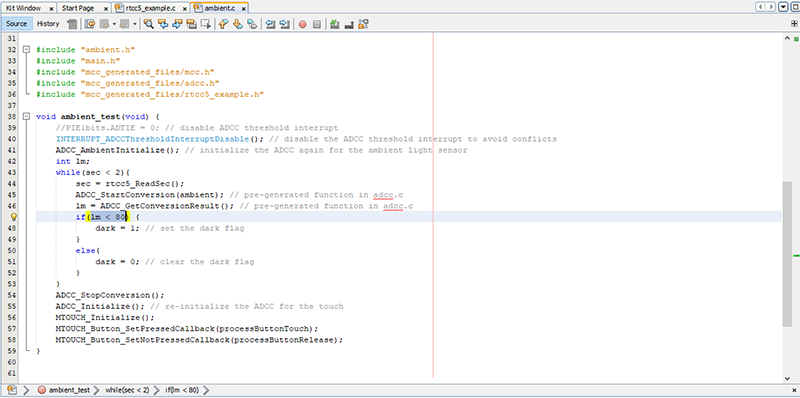Screen dimensions: 800x398
Task: Click if(lm < 80) breadcrumb
Action: (182, 390)
